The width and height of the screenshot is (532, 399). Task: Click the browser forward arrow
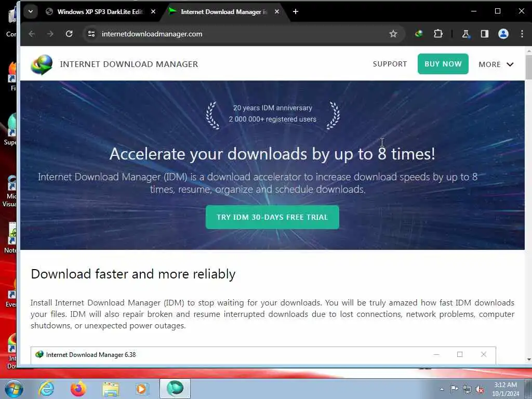click(x=50, y=34)
